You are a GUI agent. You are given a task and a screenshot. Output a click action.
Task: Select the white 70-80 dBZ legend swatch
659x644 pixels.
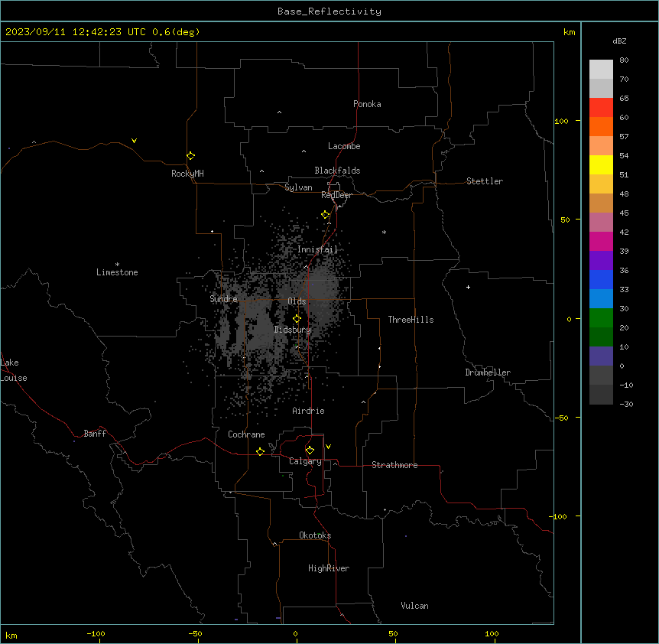pyautogui.click(x=601, y=69)
